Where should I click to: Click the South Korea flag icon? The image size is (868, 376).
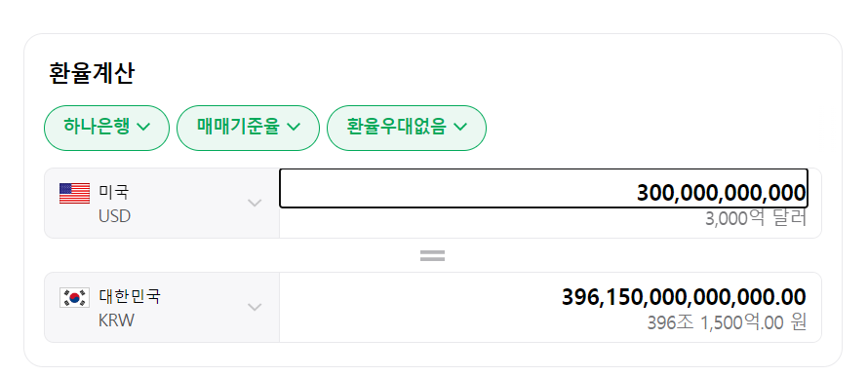[74, 297]
